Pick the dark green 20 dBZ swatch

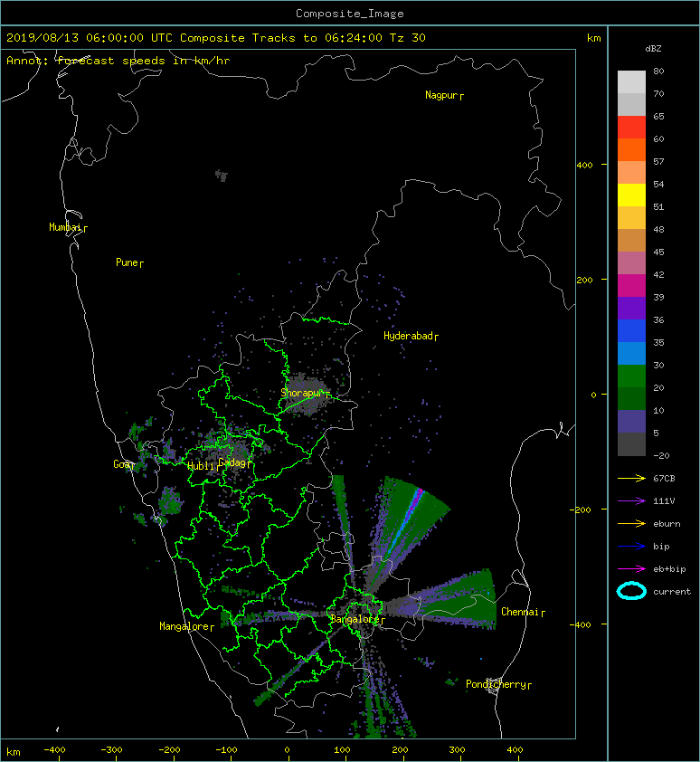point(631,398)
